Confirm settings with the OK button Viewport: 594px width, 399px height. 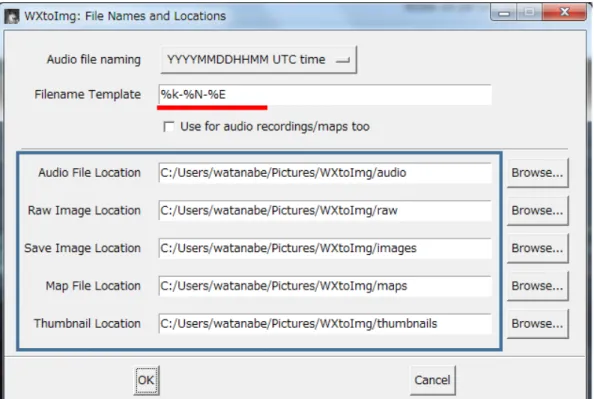click(x=146, y=380)
